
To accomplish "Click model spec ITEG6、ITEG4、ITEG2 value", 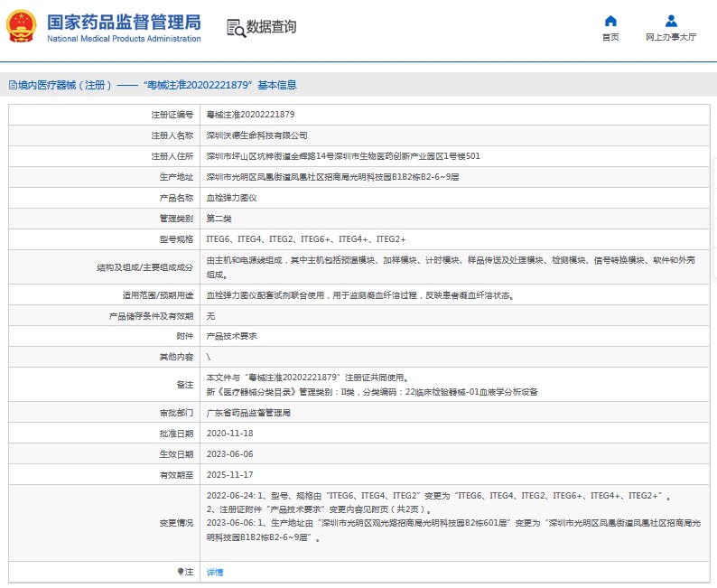I will [305, 239].
